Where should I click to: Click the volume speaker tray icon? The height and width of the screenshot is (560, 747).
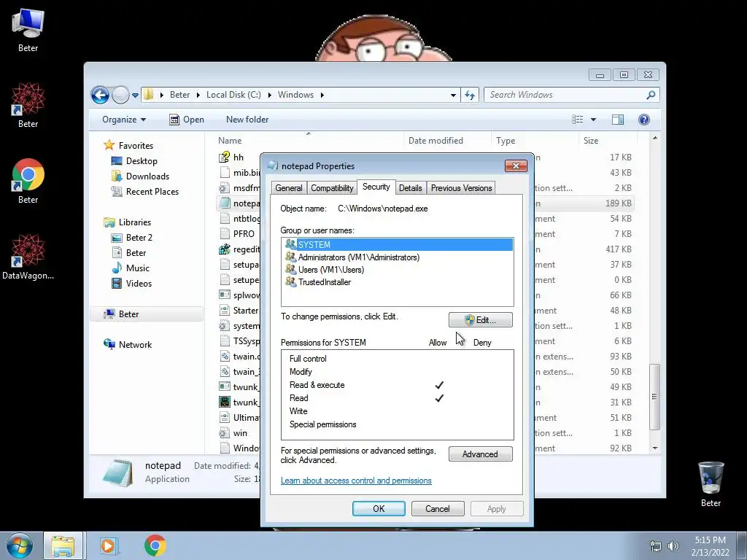(x=673, y=546)
